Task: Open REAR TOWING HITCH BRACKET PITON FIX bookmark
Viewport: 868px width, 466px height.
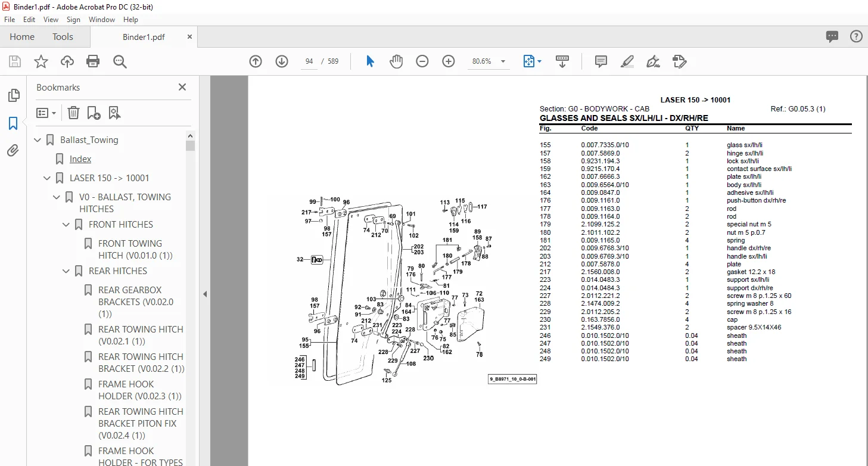Action: (x=141, y=424)
